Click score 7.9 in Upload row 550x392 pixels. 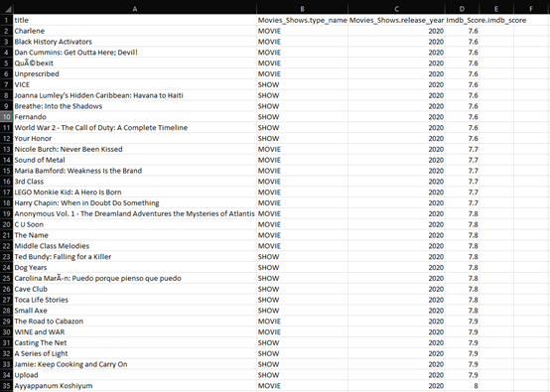pyautogui.click(x=462, y=375)
